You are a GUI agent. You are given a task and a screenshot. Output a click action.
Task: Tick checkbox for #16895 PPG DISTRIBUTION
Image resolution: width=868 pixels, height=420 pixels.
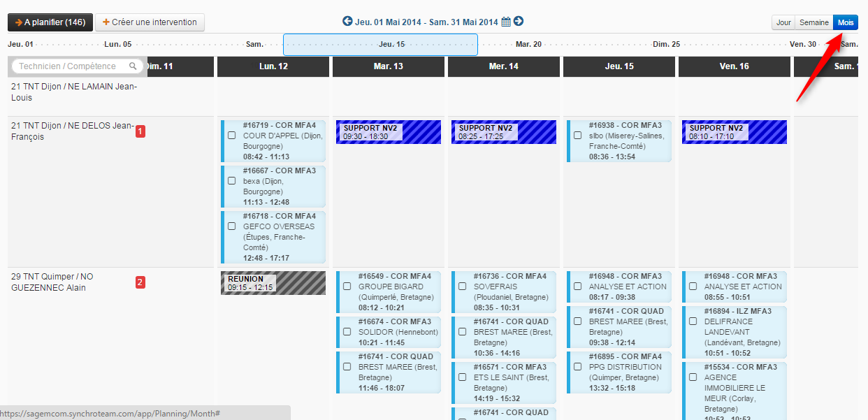point(577,367)
